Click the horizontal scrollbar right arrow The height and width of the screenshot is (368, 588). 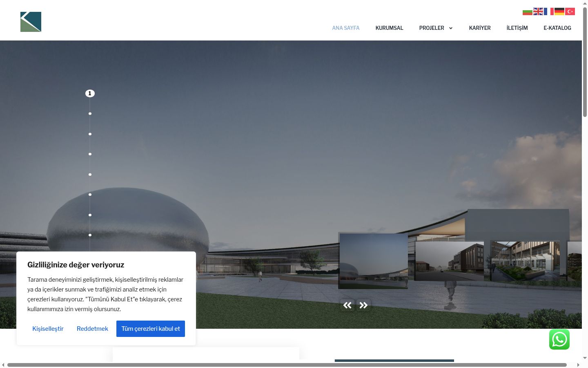coord(578,365)
